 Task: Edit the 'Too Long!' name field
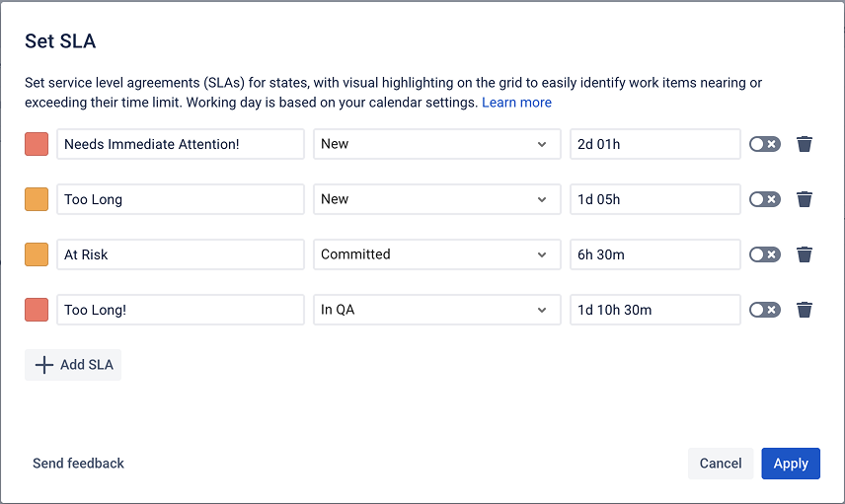click(180, 310)
